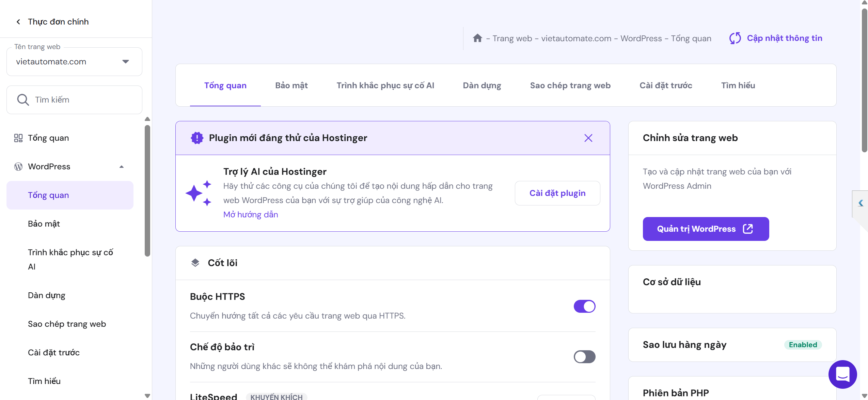The image size is (868, 400).
Task: Go back to Thực đơn chính
Action: point(58,22)
